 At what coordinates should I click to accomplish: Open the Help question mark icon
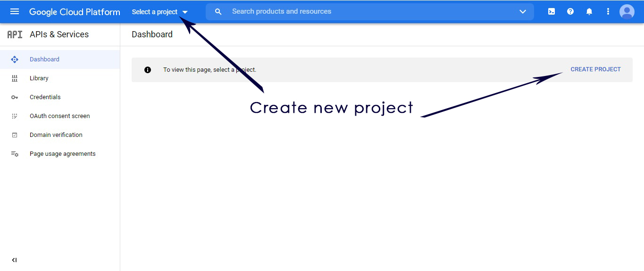coord(570,11)
